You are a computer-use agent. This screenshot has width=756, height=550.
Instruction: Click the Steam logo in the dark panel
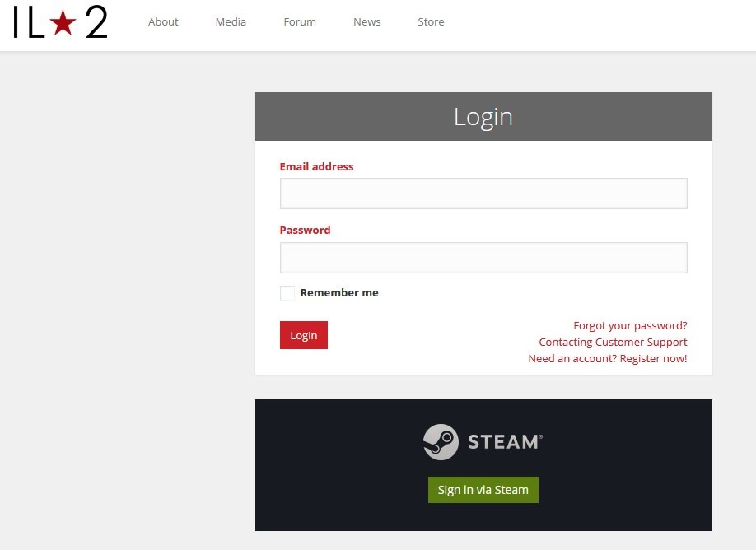tap(483, 442)
